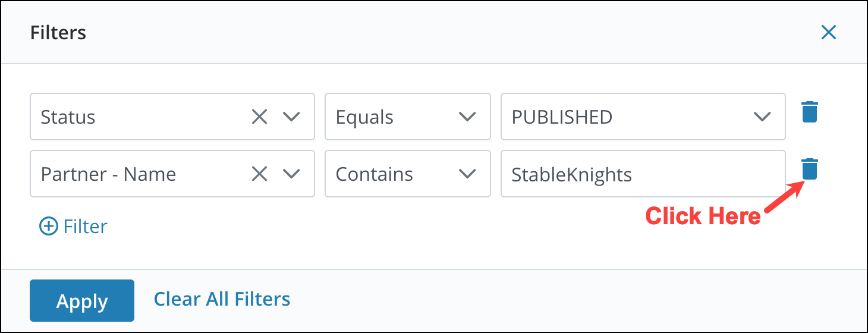Click the Clear All Filters link

222,299
